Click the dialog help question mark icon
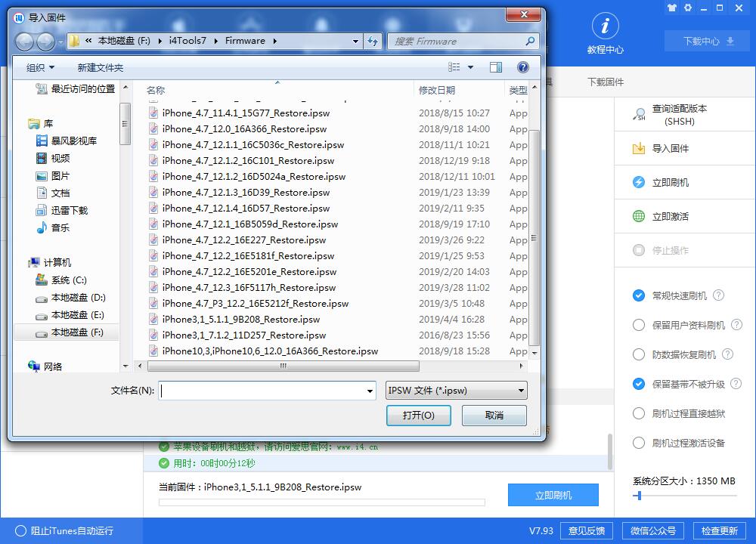 [522, 67]
